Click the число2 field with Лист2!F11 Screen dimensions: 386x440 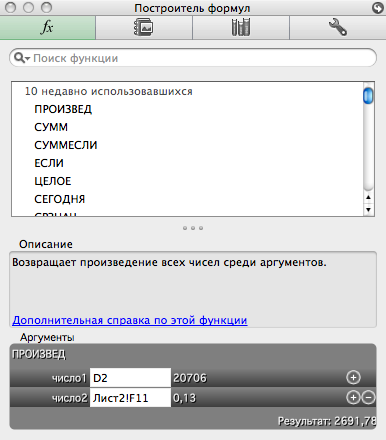130,398
